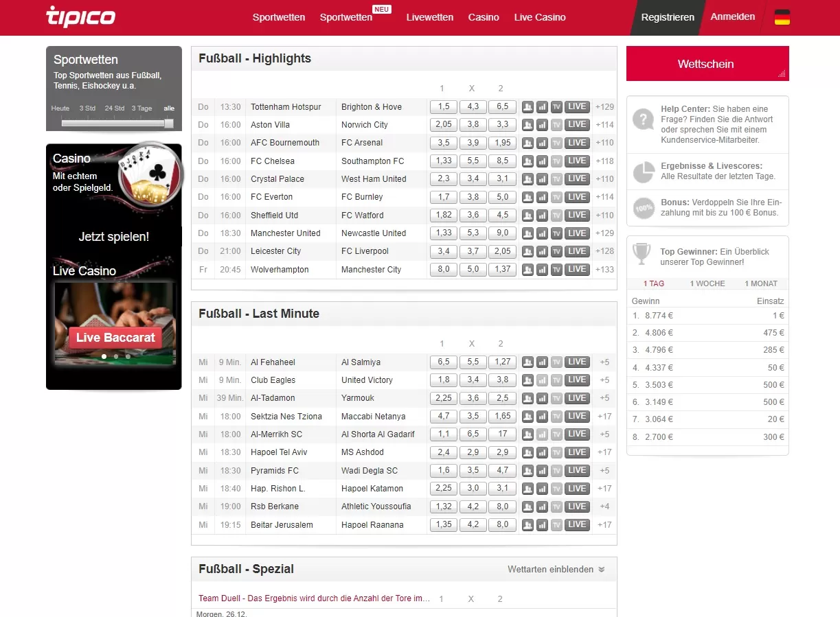840x617 pixels.
Task: Click the German flag language icon
Action: [782, 18]
